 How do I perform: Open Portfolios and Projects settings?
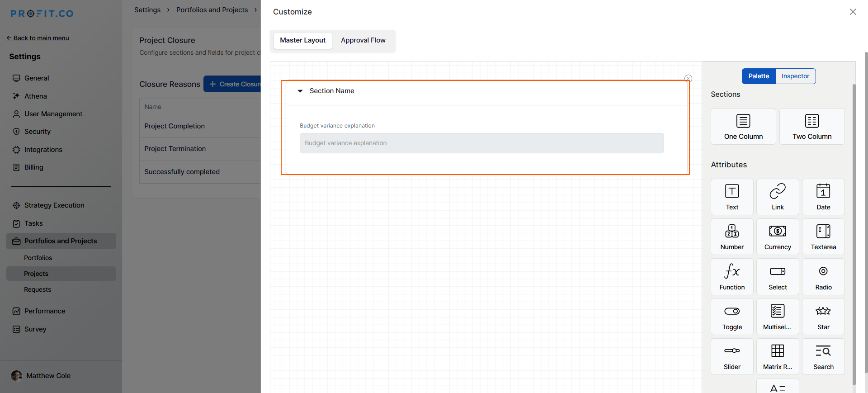point(61,241)
